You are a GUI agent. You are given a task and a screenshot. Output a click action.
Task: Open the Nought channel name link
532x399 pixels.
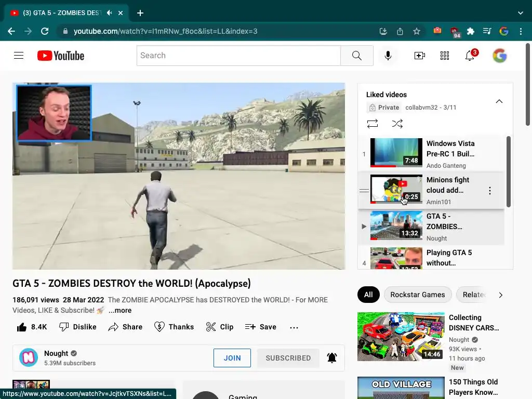(x=56, y=353)
